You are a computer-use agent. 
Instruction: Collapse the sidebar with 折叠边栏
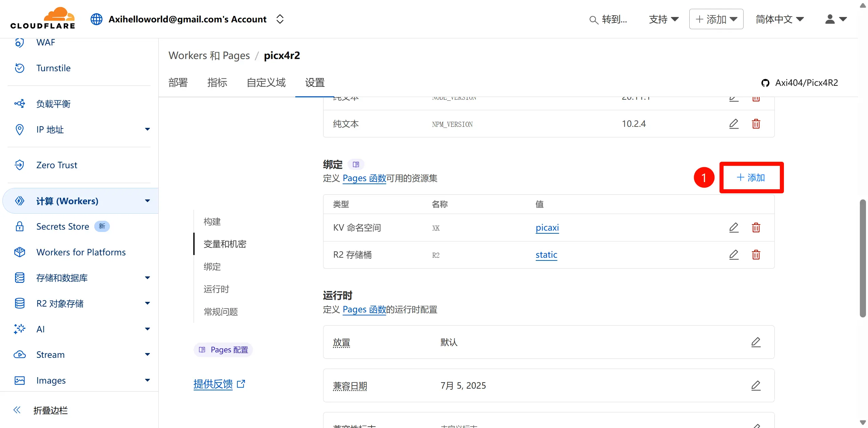(x=41, y=410)
